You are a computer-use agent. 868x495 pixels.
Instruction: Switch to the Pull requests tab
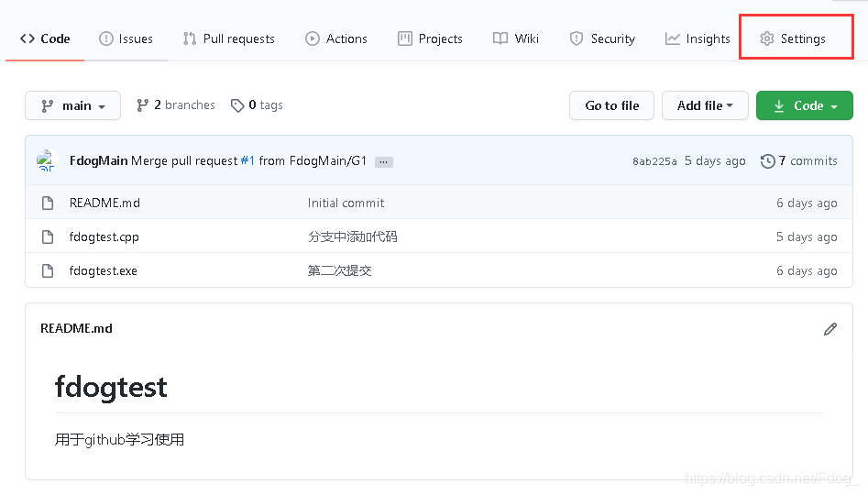point(228,38)
